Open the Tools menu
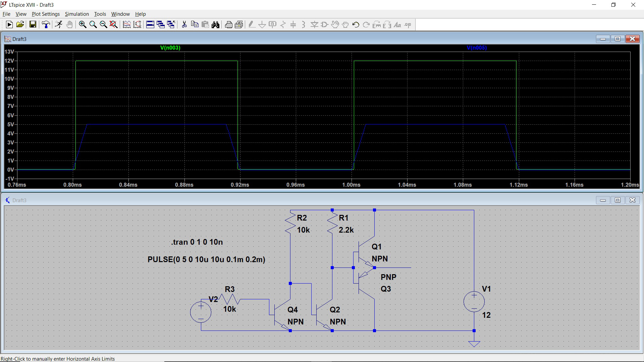 pyautogui.click(x=100, y=14)
